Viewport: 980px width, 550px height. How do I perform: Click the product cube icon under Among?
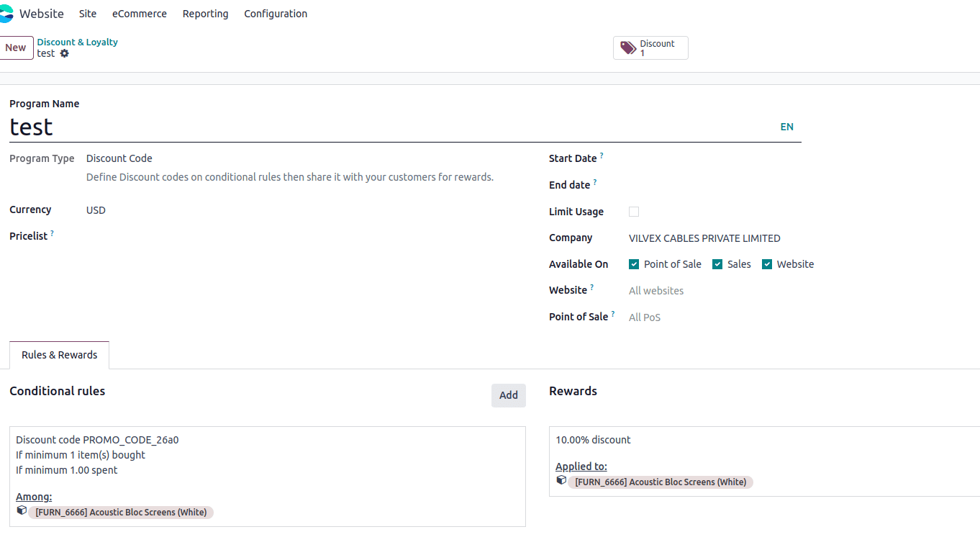21,510
